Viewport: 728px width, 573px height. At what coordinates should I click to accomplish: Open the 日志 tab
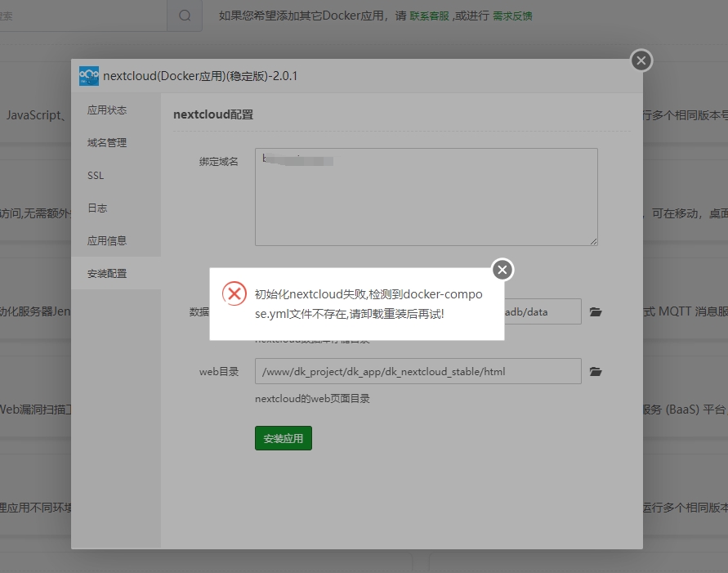coord(116,208)
